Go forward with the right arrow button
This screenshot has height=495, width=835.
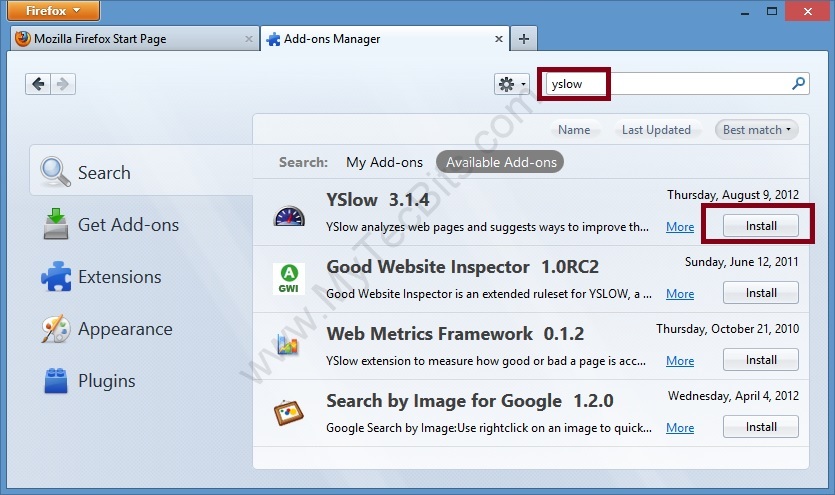click(x=63, y=84)
